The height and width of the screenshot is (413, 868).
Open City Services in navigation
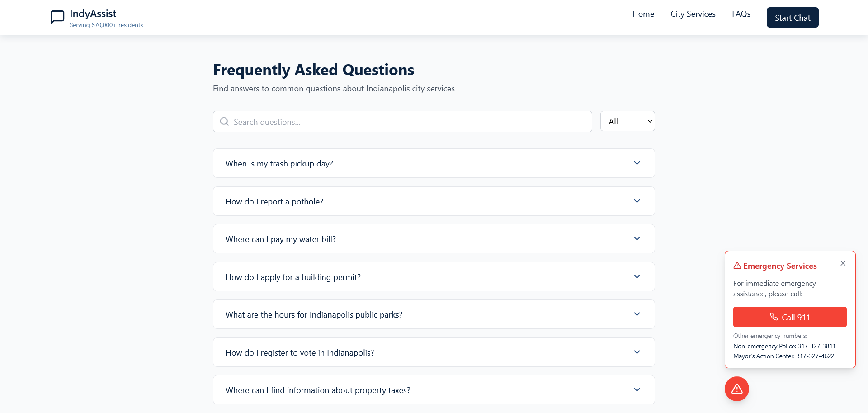693,14
